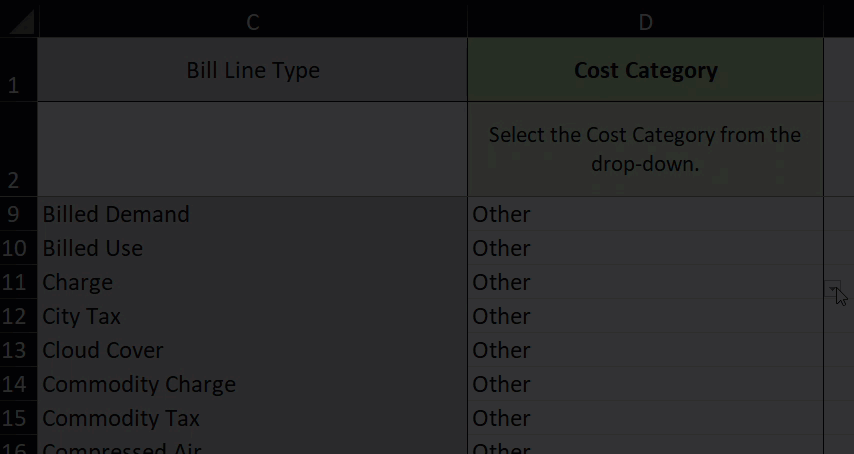This screenshot has width=854, height=454.
Task: Select the Commodity Tax cell
Action: click(253, 418)
